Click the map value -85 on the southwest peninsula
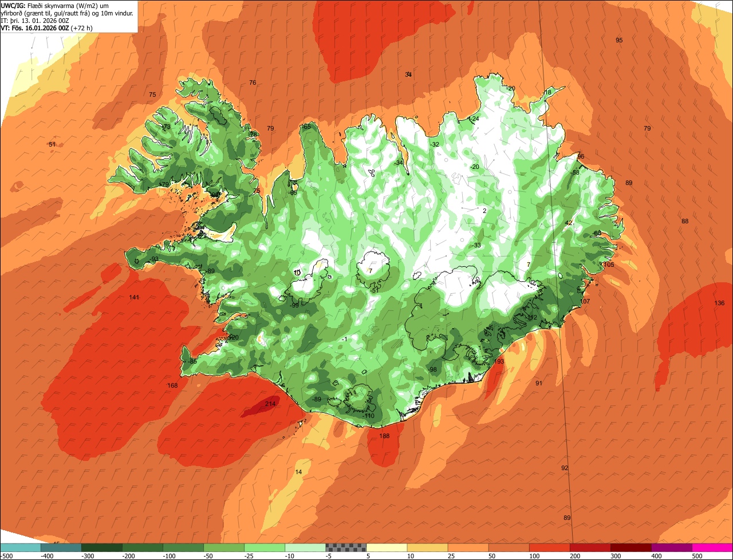Image resolution: width=733 pixels, height=560 pixels. (192, 361)
